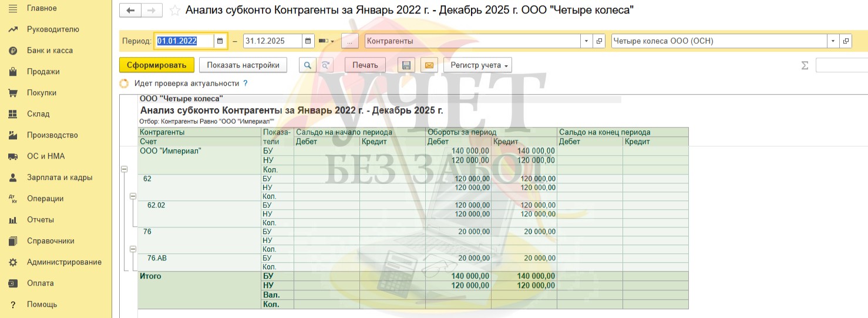
Task: Open Банк и касса section in sidebar
Action: (50, 51)
